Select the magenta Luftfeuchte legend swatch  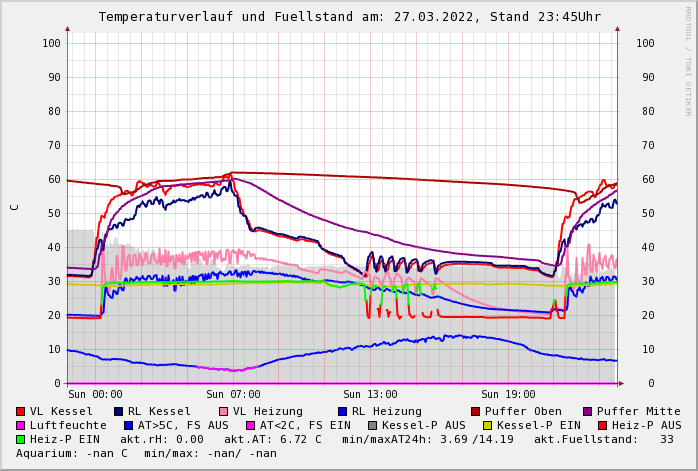21,425
